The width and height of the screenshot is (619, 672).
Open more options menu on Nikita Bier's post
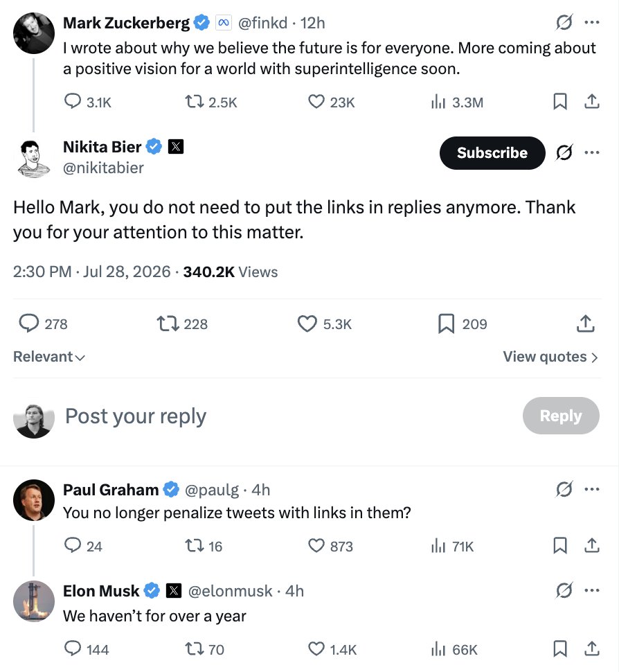coord(591,152)
